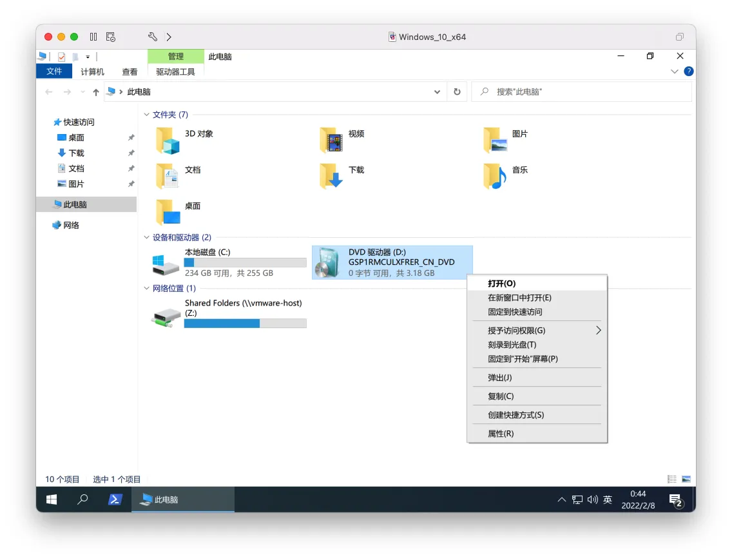Choose 固定到"开始"屏幕(P) from the context menu
The height and width of the screenshot is (560, 732).
click(x=537, y=359)
